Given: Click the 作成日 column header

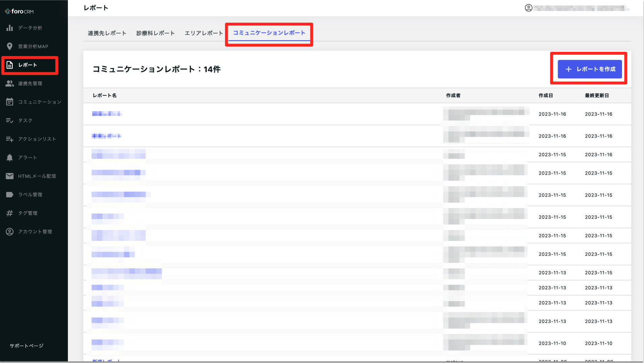Looking at the screenshot, I should (546, 95).
